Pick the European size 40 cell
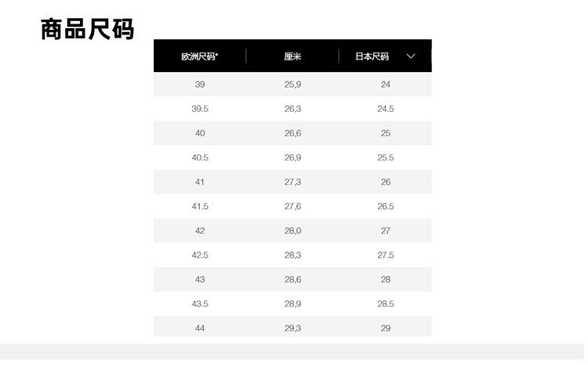The image size is (588, 365). pos(200,133)
